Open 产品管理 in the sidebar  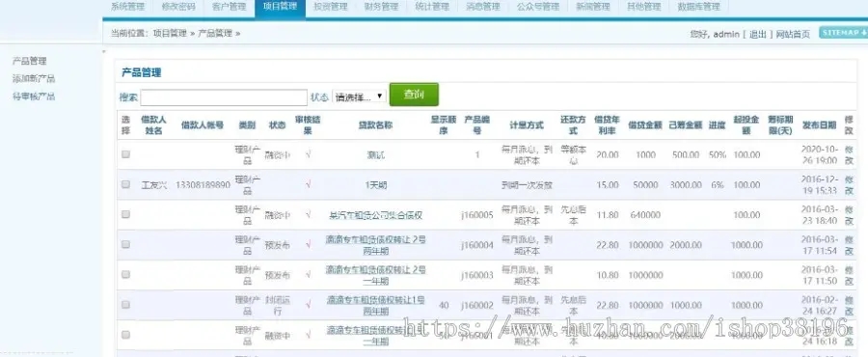(x=29, y=61)
